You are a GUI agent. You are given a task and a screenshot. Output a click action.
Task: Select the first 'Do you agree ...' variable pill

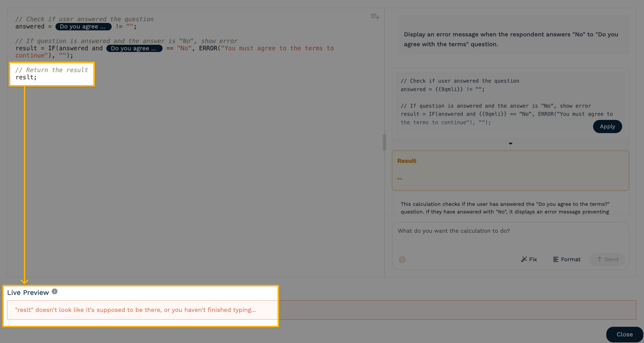click(83, 27)
